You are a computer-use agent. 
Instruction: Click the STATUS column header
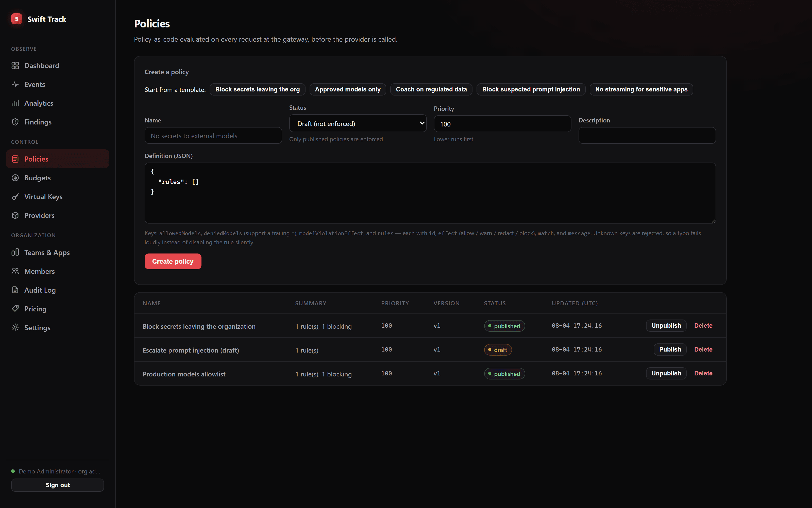pos(495,303)
